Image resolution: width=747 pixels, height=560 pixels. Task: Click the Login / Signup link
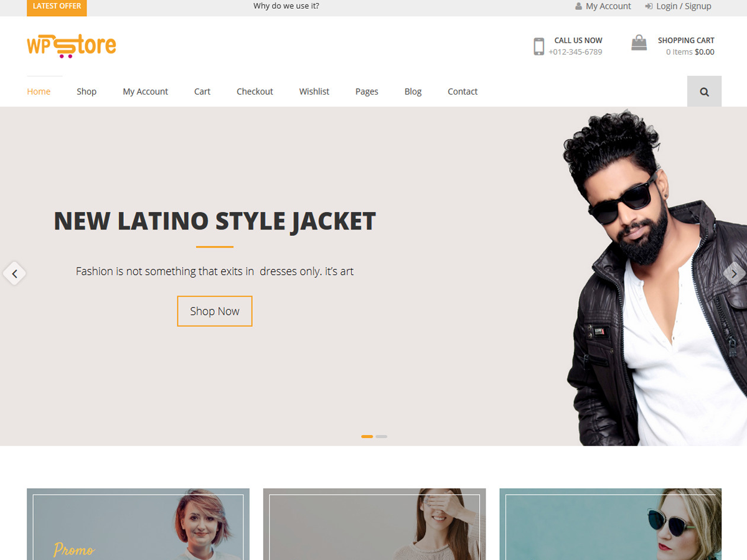[683, 6]
